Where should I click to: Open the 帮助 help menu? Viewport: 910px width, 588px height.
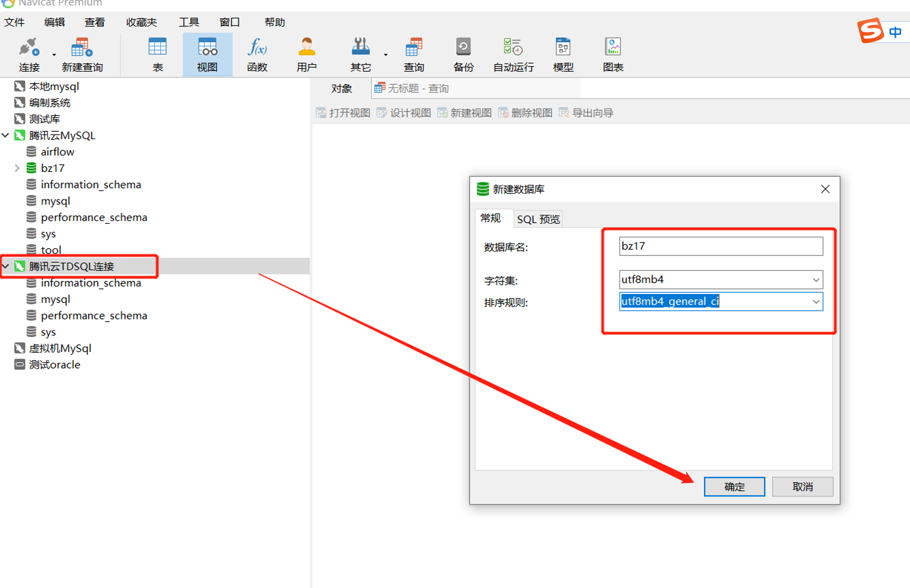(275, 22)
